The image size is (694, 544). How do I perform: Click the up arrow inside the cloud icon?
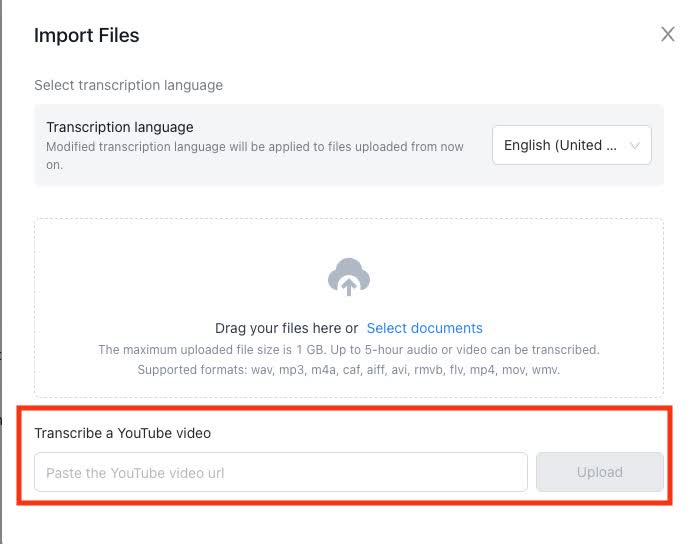click(x=349, y=286)
